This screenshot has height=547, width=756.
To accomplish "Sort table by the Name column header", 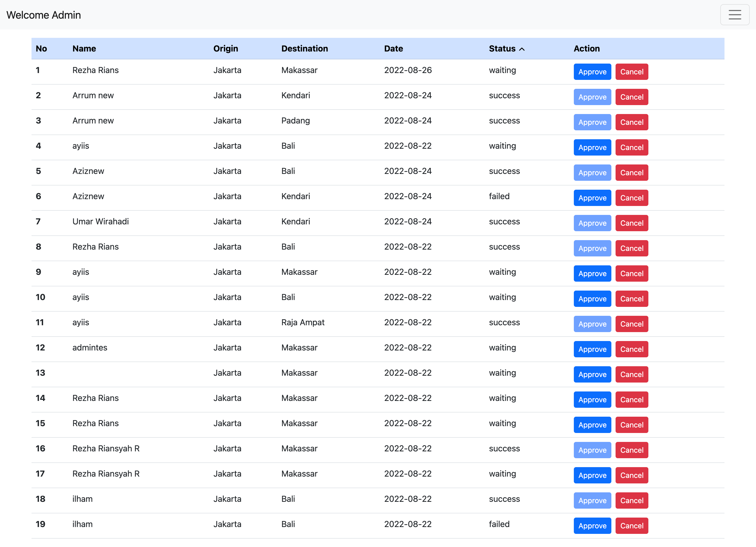I will 84,48.
